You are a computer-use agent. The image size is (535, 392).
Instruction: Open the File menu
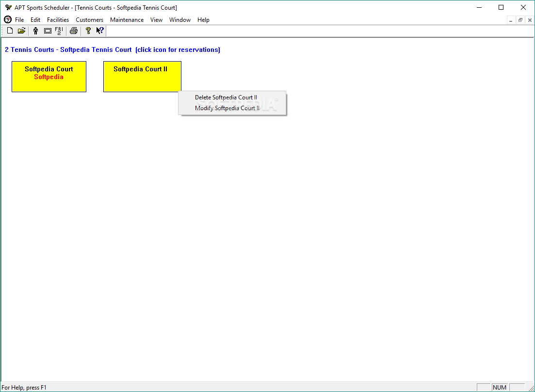(x=19, y=20)
